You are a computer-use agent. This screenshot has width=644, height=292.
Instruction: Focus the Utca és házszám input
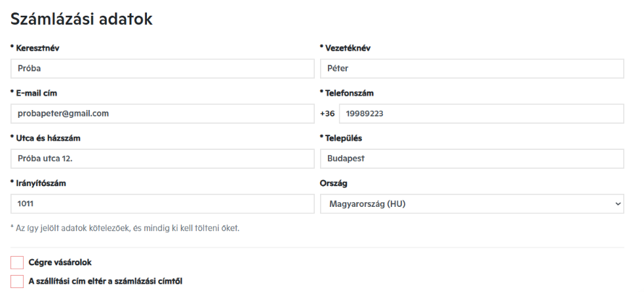coord(162,158)
